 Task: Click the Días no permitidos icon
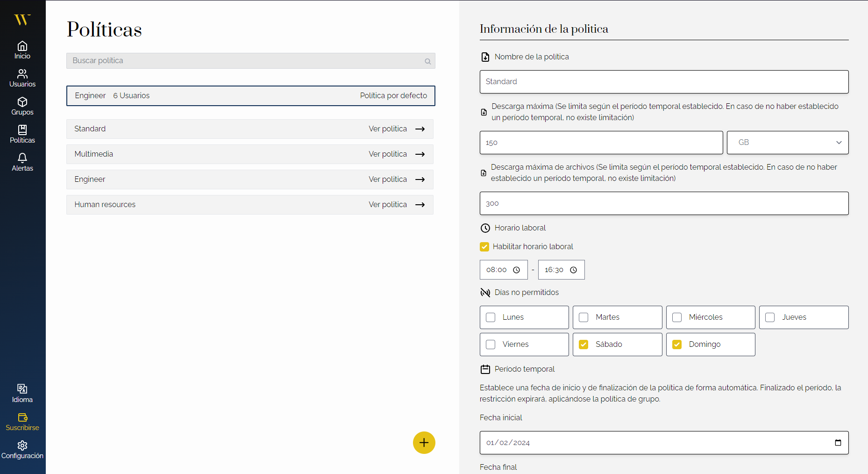click(x=485, y=293)
